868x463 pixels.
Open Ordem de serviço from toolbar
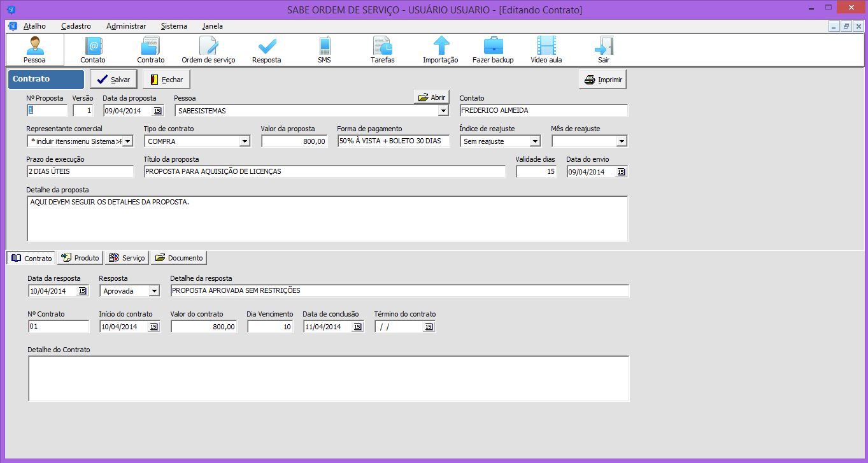(x=208, y=50)
